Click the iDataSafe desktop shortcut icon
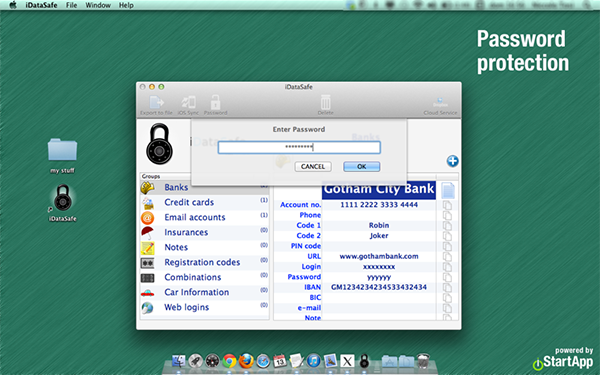This screenshot has width=600, height=375. [63, 198]
